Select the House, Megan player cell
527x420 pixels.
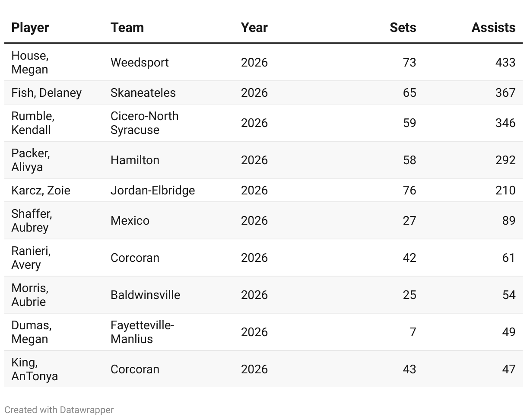[x=30, y=63]
